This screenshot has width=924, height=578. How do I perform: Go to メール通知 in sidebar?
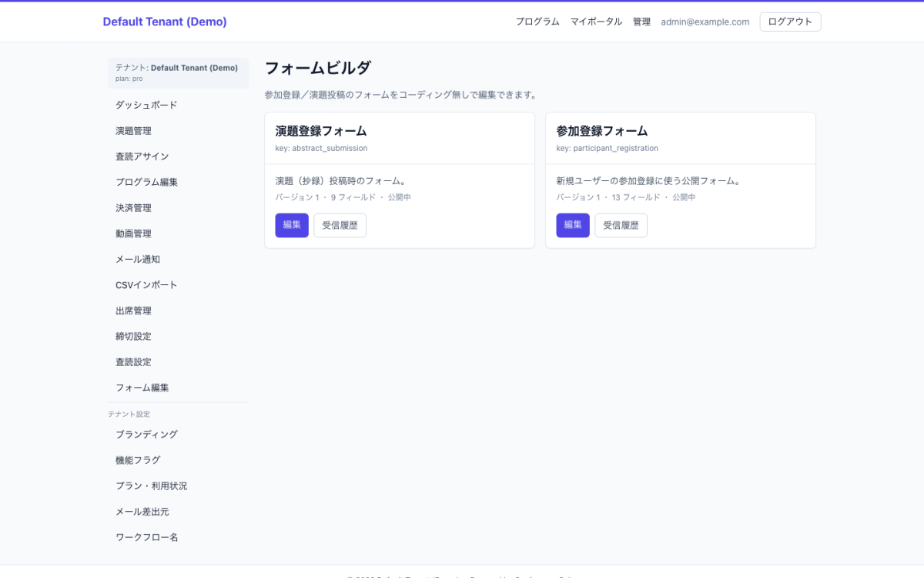click(179, 259)
